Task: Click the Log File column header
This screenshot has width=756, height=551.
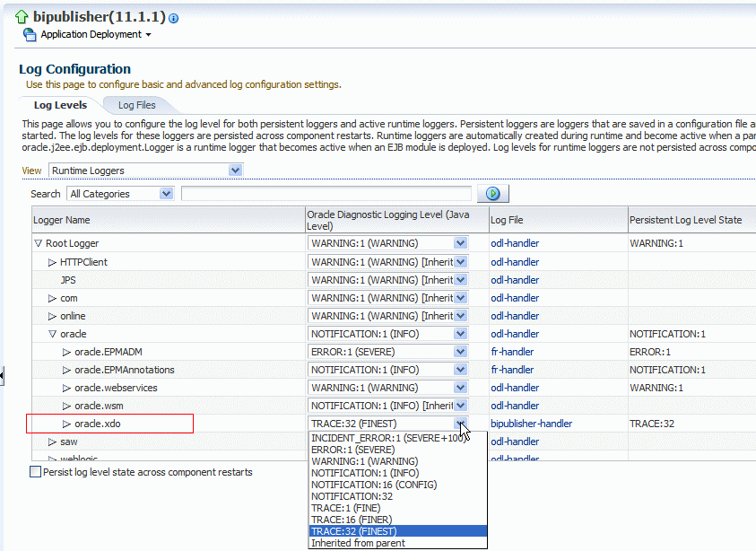Action: click(x=559, y=220)
